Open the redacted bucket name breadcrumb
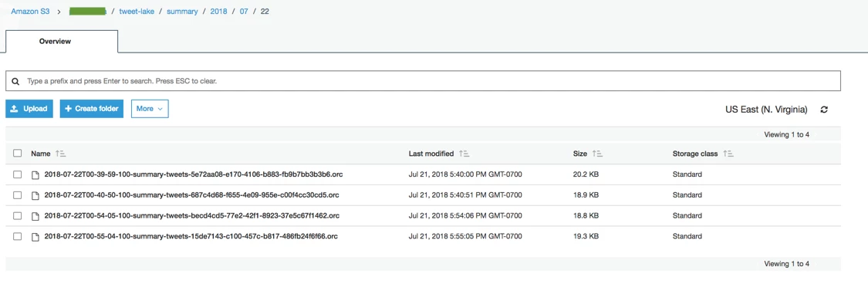The image size is (868, 284). pos(87,12)
